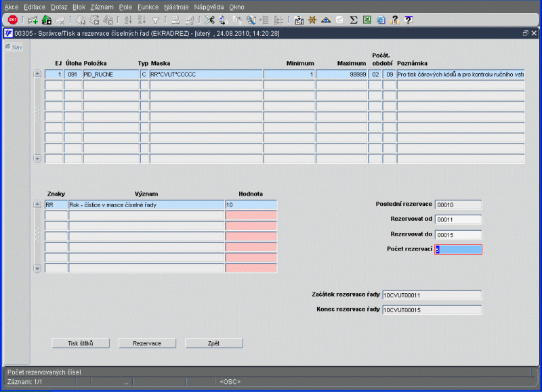Image resolution: width=542 pixels, height=392 pixels.
Task: Click the Poznámka cell starting Pro tisk čárových
Action: 461,74
